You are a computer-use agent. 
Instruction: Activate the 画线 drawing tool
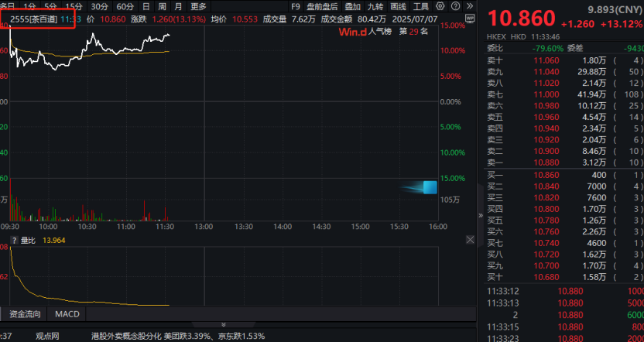click(399, 7)
